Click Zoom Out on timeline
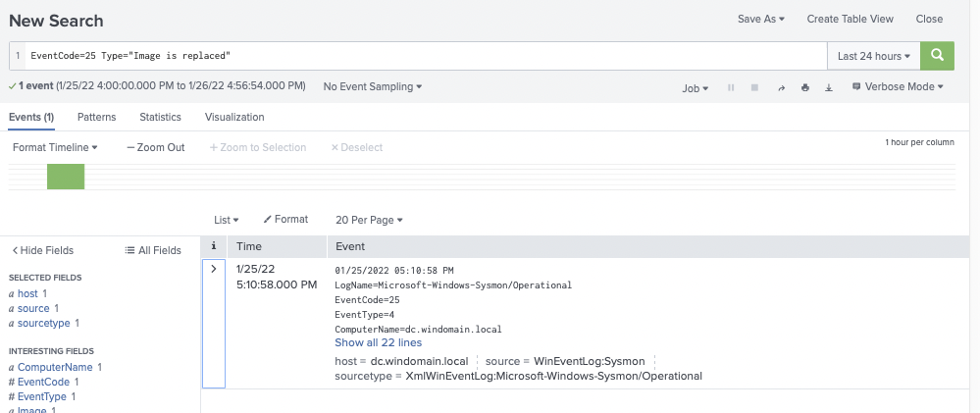 point(156,147)
